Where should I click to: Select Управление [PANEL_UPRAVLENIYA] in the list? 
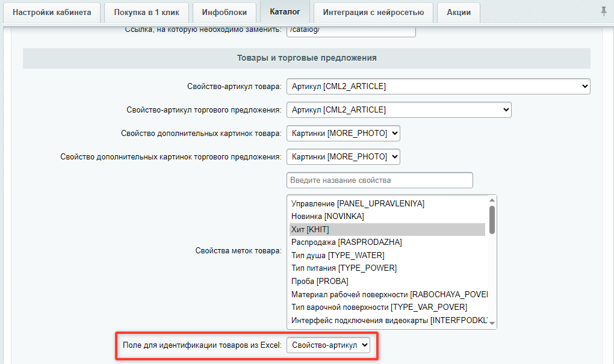point(387,203)
